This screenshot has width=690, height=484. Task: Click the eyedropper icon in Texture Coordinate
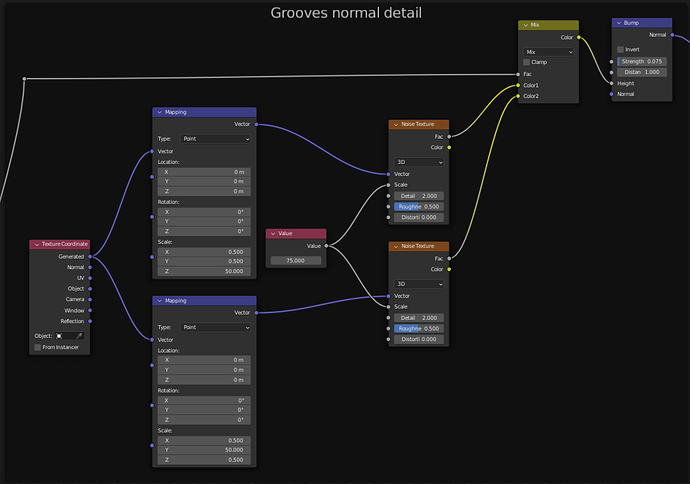click(x=79, y=336)
